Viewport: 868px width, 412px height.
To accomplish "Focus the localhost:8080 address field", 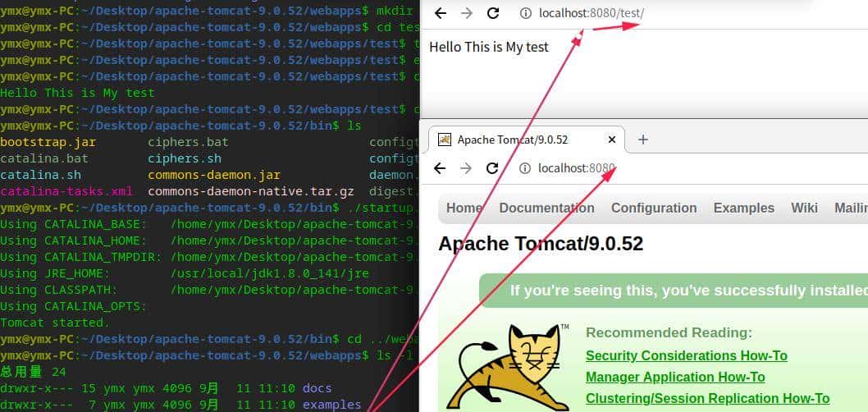I will 577,167.
